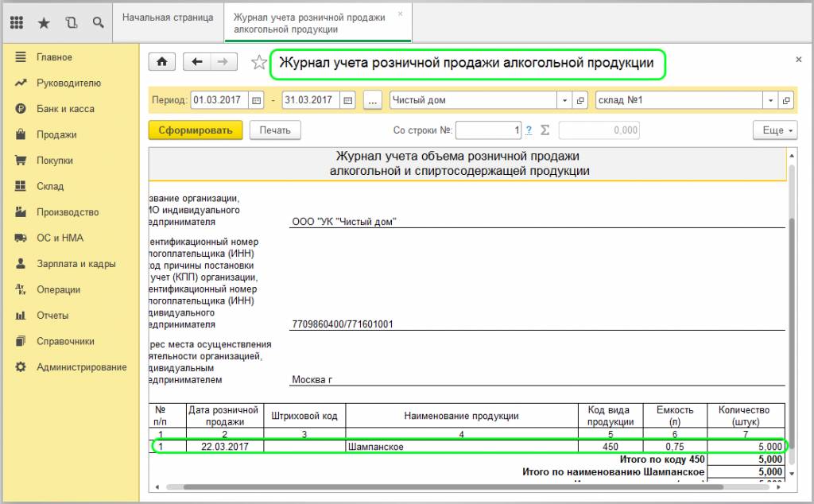Close the Журнал учета tab
The width and height of the screenshot is (814, 504).
point(401,14)
